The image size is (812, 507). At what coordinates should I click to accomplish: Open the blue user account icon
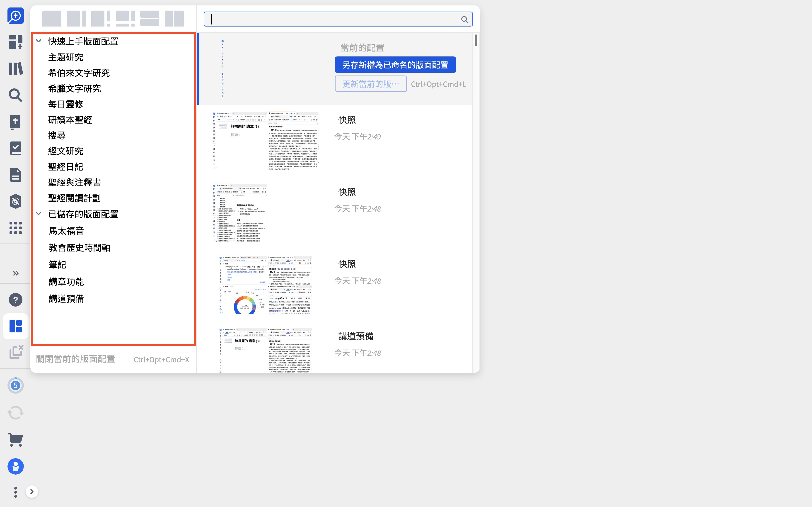click(x=15, y=466)
